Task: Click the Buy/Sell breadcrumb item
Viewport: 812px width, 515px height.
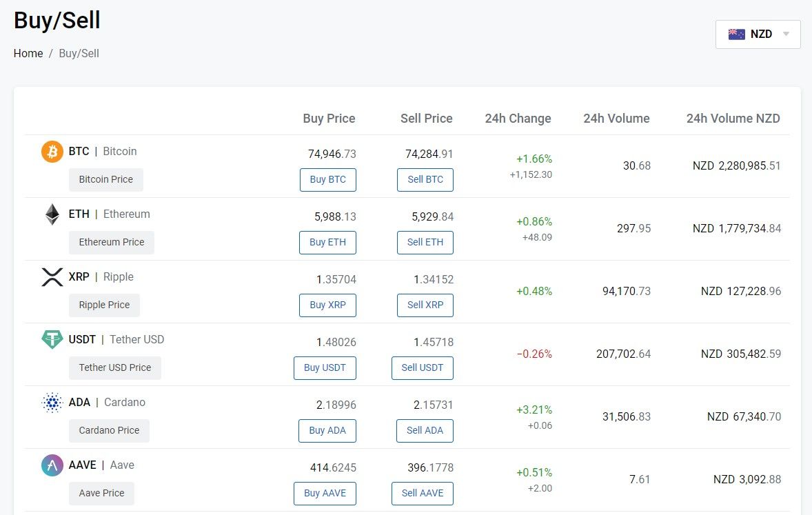Action: coord(79,53)
